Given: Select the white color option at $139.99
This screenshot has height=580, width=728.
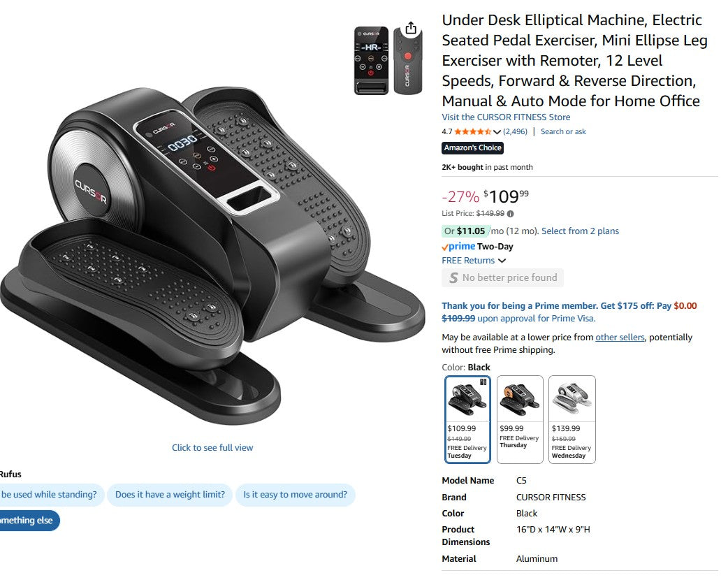Looking at the screenshot, I should coord(572,419).
